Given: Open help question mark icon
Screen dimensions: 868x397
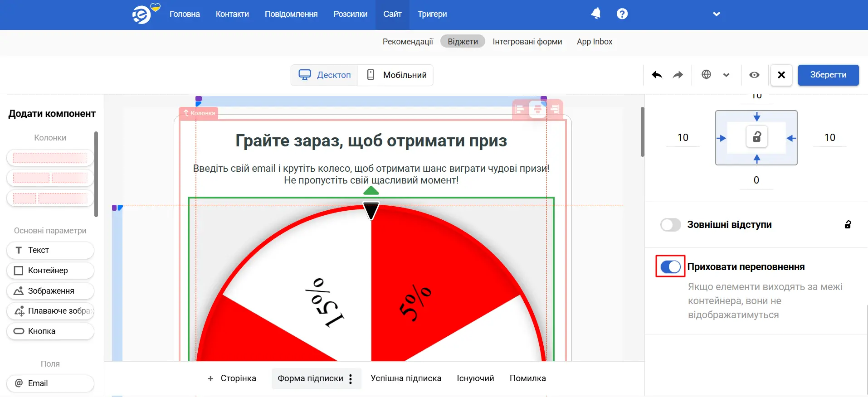Looking at the screenshot, I should pyautogui.click(x=622, y=14).
